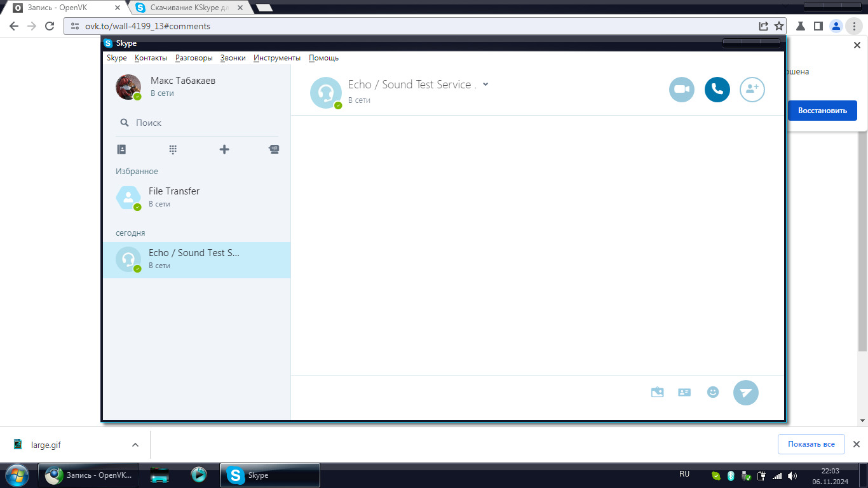The image size is (868, 488).
Task: Click the Skype taskbar button
Action: click(x=270, y=475)
